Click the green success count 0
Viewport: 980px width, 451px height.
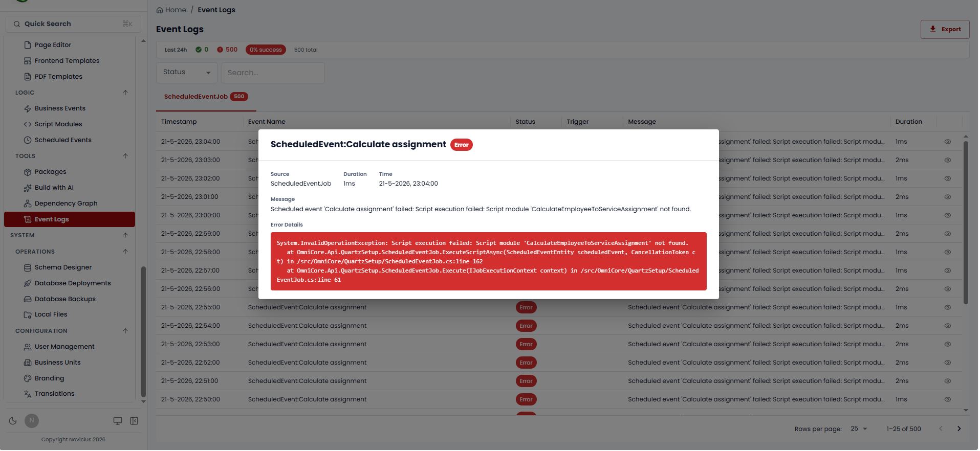click(x=202, y=50)
